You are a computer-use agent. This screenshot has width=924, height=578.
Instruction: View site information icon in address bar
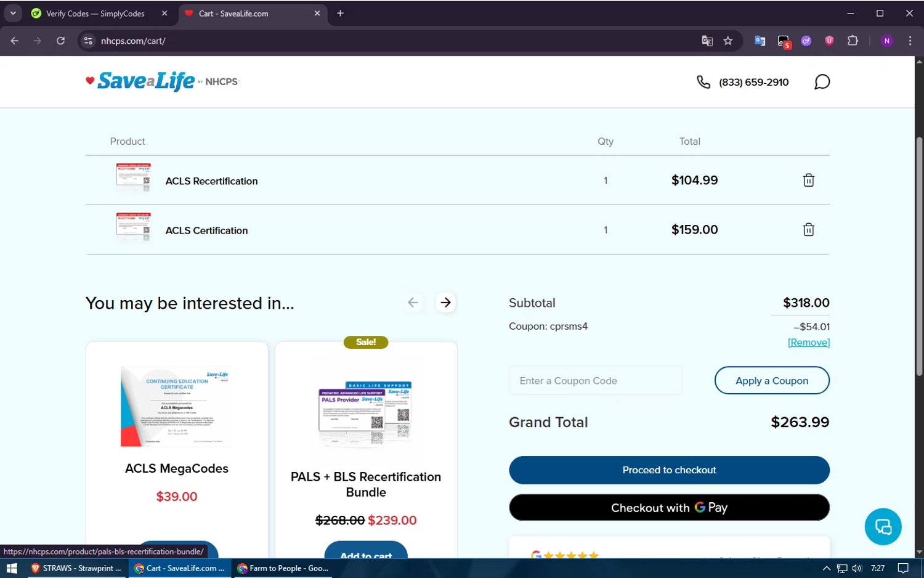point(88,41)
